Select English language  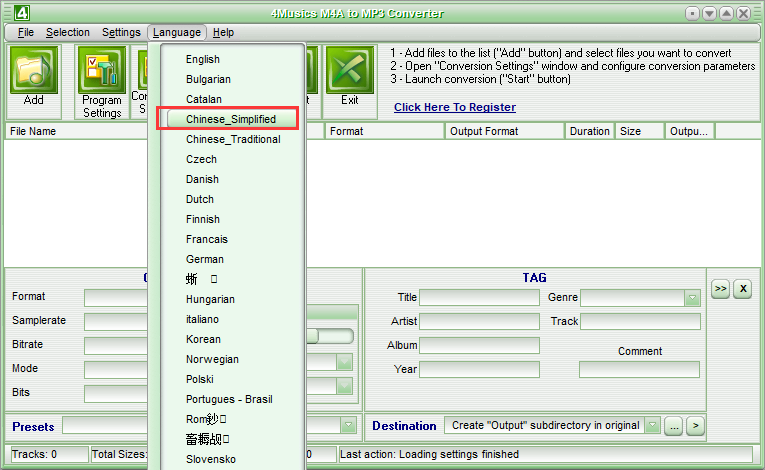[202, 59]
